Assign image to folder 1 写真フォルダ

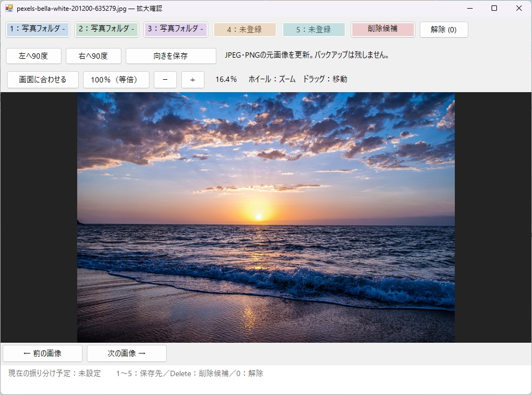click(38, 30)
